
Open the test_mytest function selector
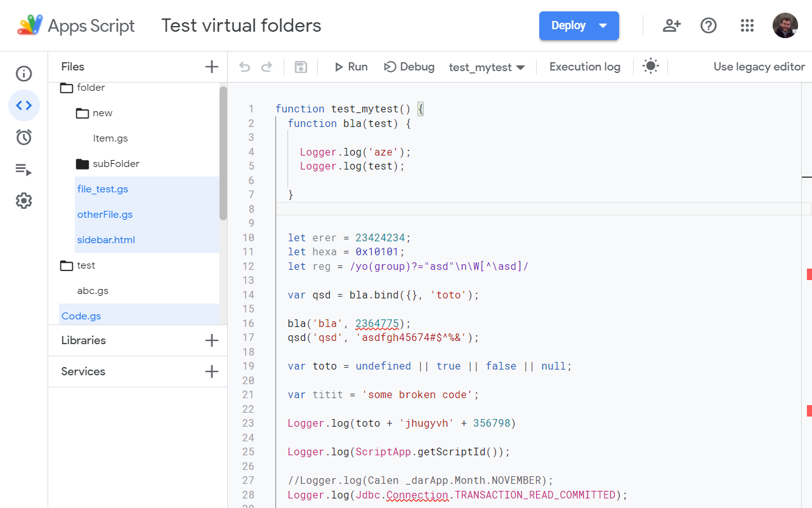point(487,66)
